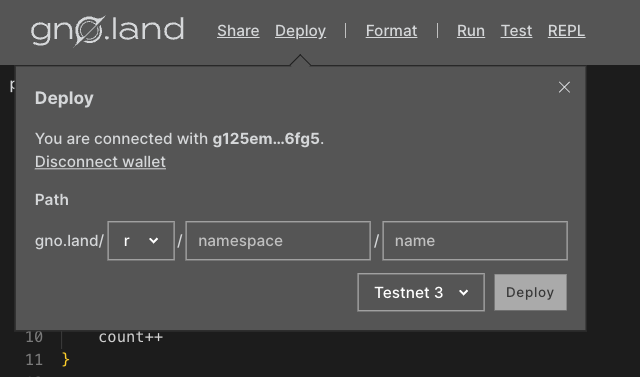The width and height of the screenshot is (640, 377).
Task: Select line number 11 in the editor gutter
Action: pos(34,360)
